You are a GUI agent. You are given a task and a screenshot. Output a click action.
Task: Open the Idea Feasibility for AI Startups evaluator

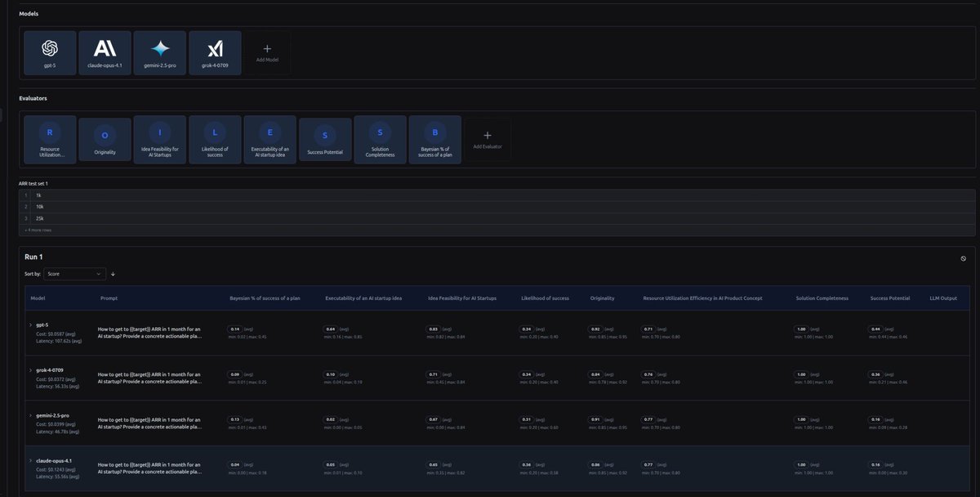pyautogui.click(x=160, y=140)
